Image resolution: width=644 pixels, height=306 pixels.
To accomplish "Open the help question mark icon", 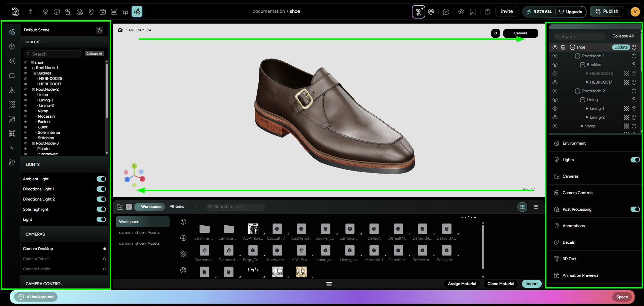I will point(487,12).
